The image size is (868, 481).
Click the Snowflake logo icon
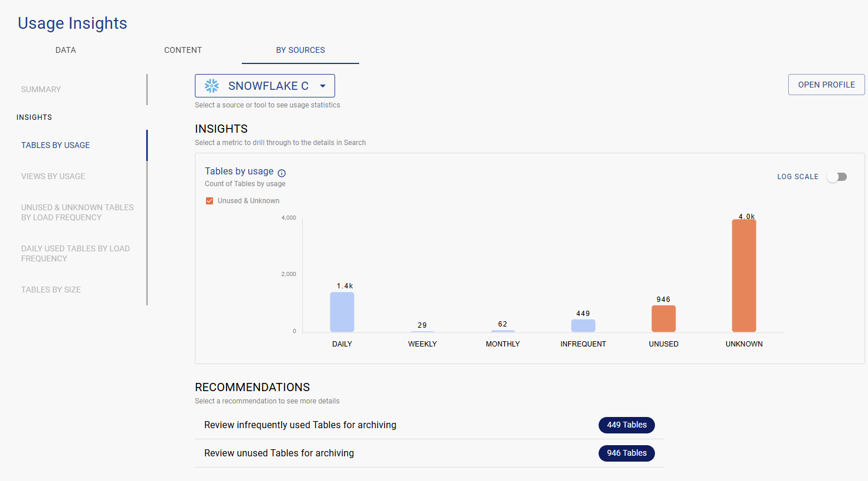click(x=212, y=86)
